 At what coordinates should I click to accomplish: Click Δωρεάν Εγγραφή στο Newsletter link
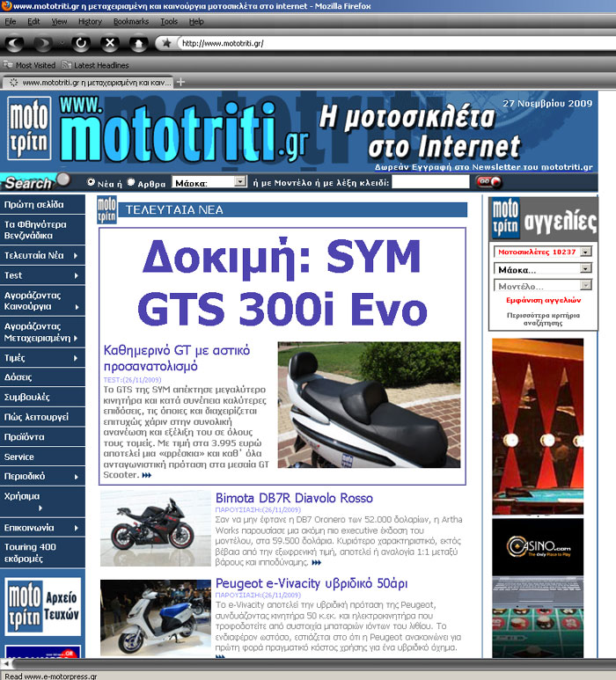484,167
